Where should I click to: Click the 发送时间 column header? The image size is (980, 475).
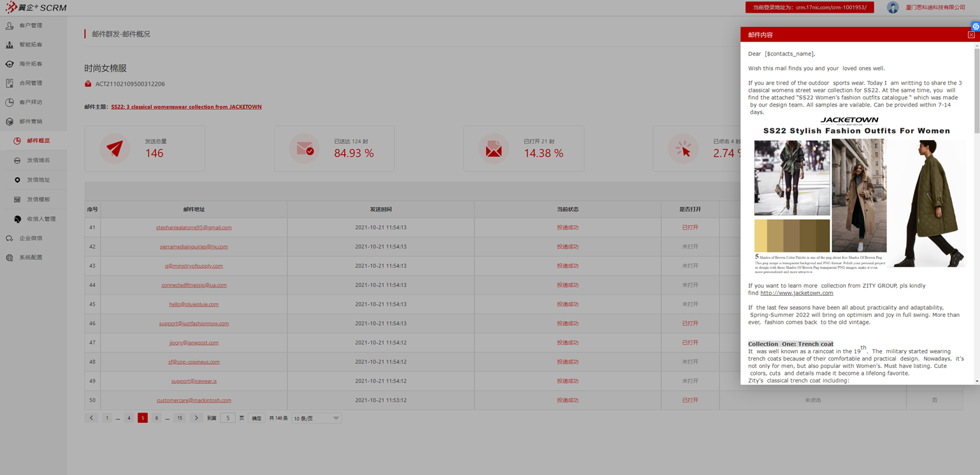(380, 209)
